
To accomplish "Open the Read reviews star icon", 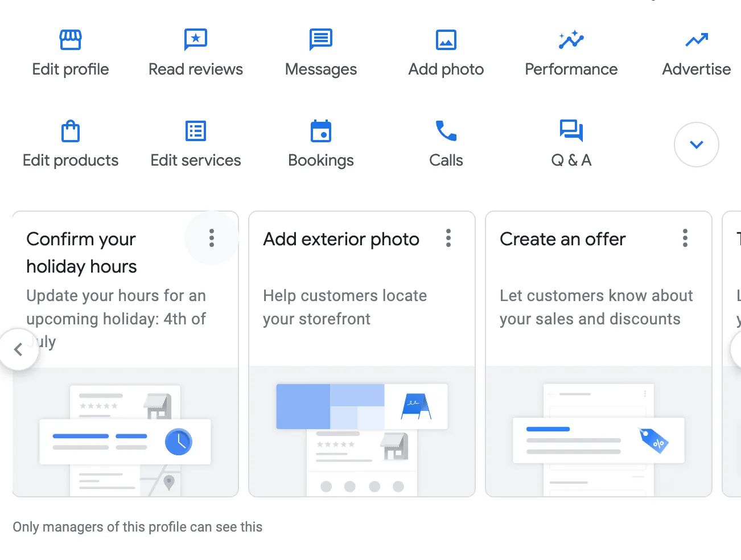I will [196, 40].
